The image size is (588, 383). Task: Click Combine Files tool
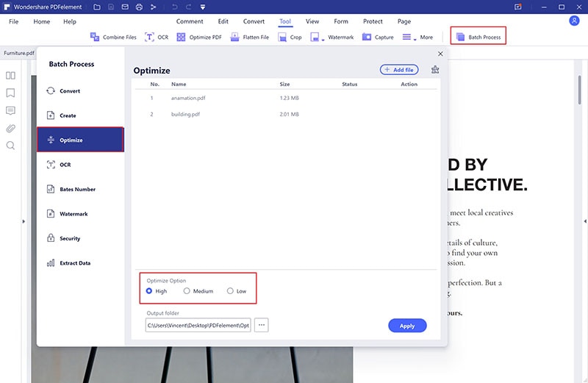coord(113,37)
